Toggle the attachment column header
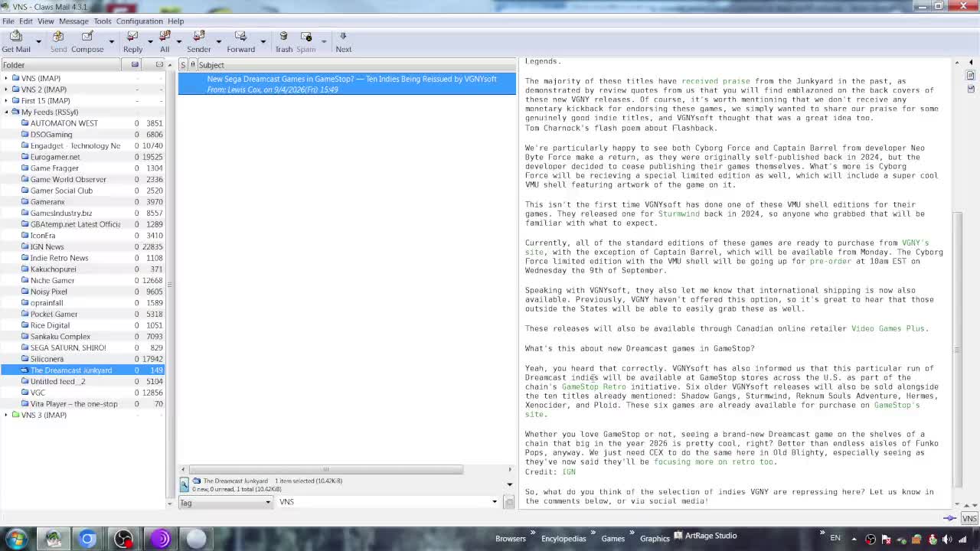This screenshot has height=551, width=980. coord(193,65)
